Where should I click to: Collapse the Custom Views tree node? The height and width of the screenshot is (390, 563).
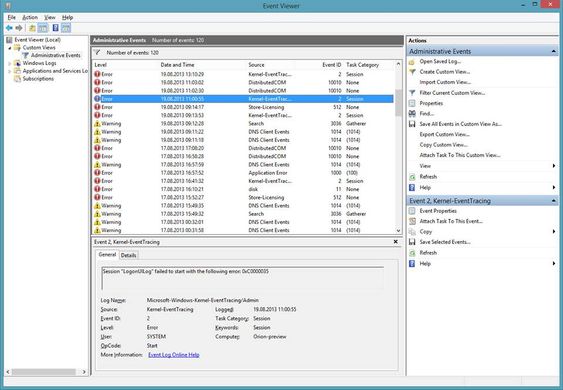(x=10, y=48)
